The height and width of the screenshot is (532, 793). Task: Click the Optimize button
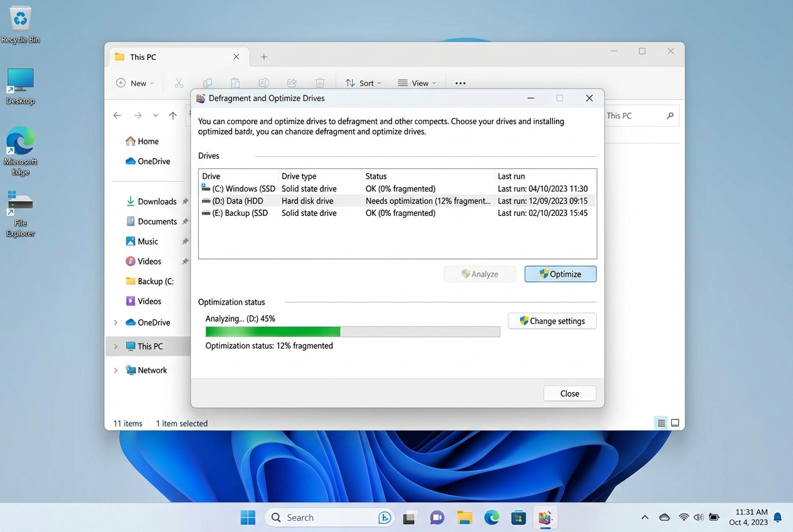(560, 274)
